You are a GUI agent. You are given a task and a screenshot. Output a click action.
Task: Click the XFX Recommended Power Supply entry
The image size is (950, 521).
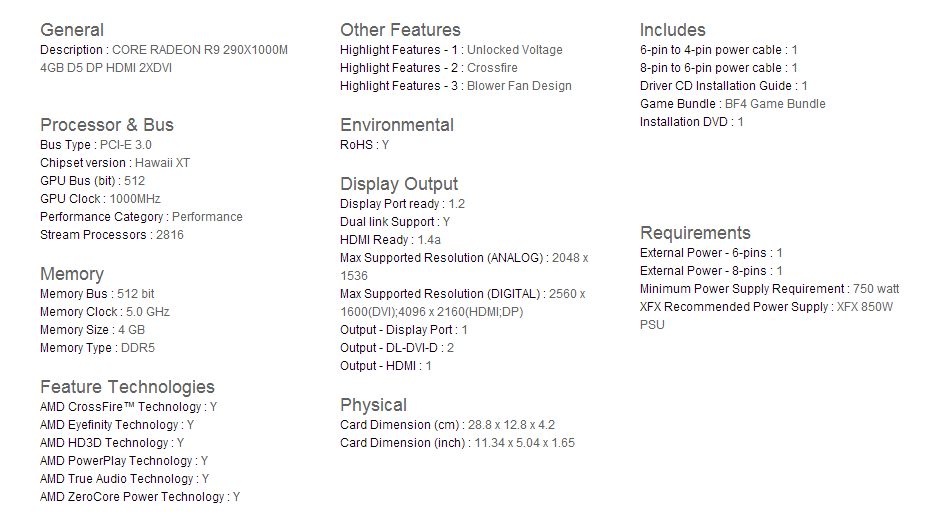tap(766, 307)
